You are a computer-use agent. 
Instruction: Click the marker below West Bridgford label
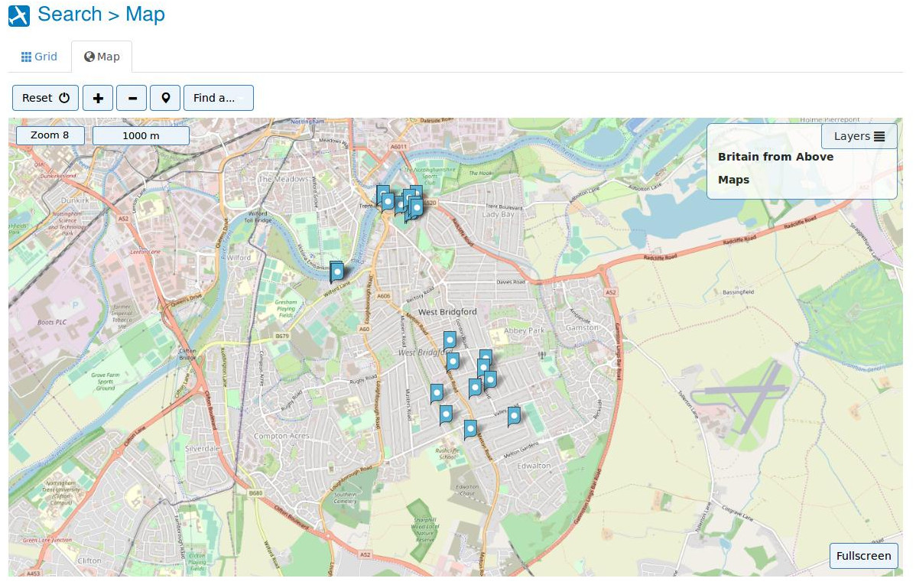[x=450, y=340]
